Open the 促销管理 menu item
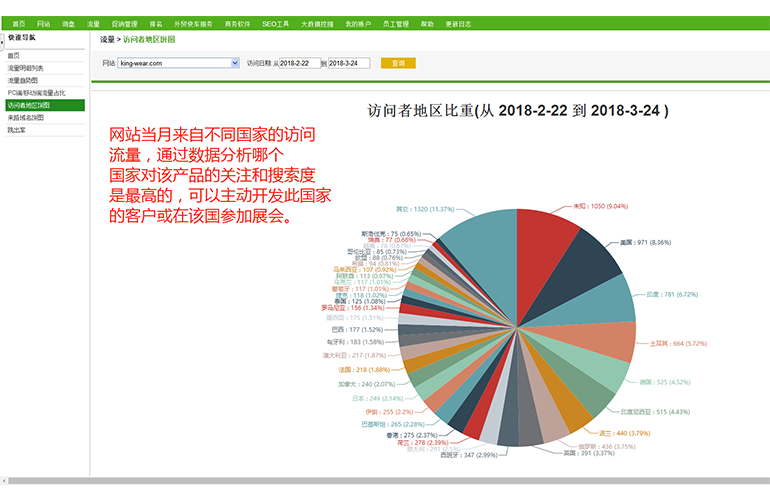The width and height of the screenshot is (770, 500). (x=124, y=22)
